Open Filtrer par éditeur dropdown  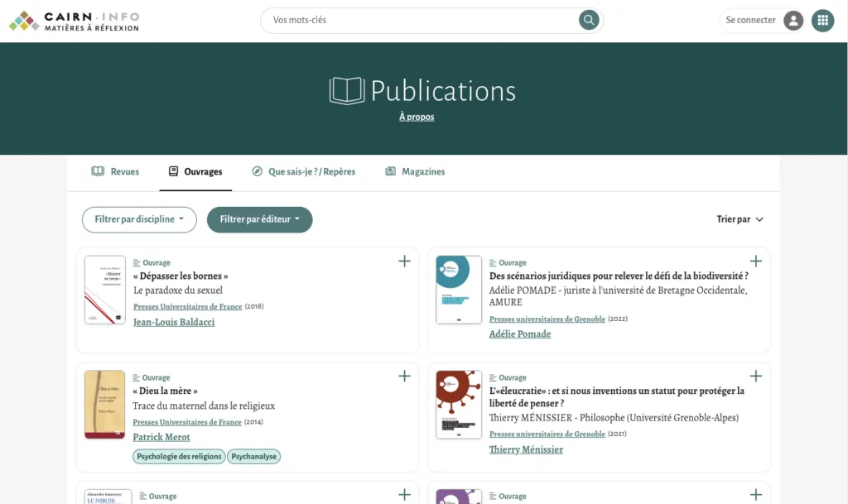coord(259,219)
